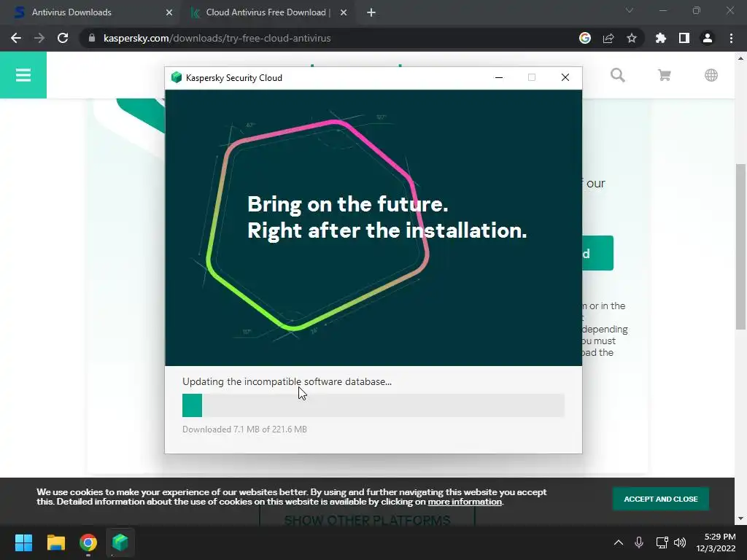Open Chrome three-dot menu

coord(731,38)
